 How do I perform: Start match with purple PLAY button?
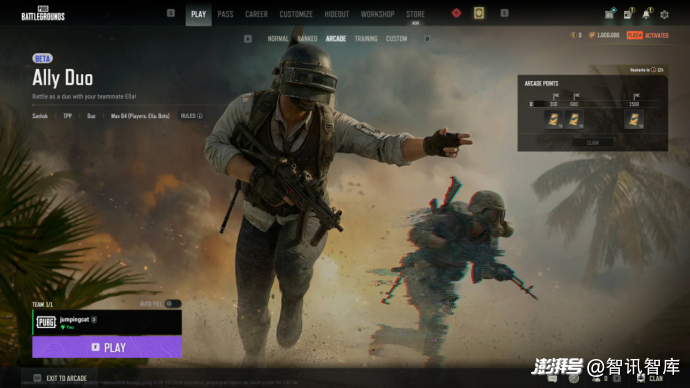pyautogui.click(x=107, y=347)
